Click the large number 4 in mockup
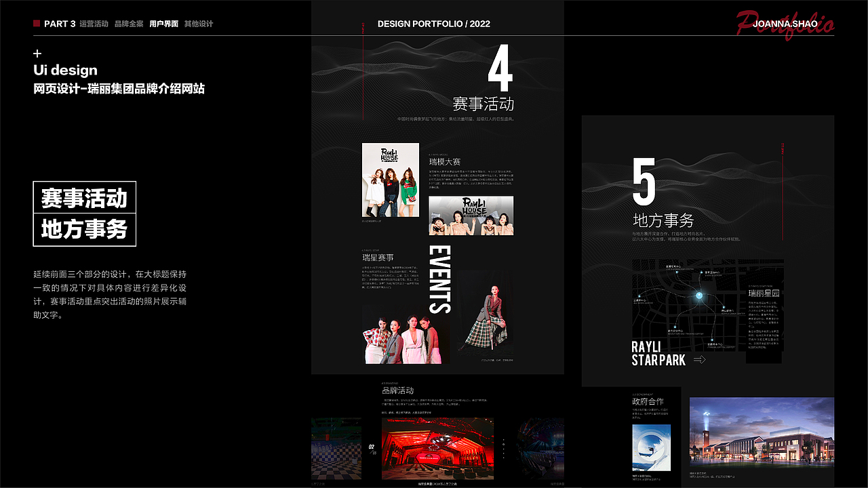 point(500,68)
